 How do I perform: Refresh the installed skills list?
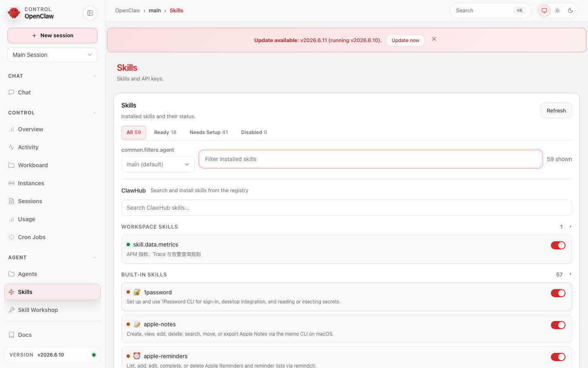point(556,110)
